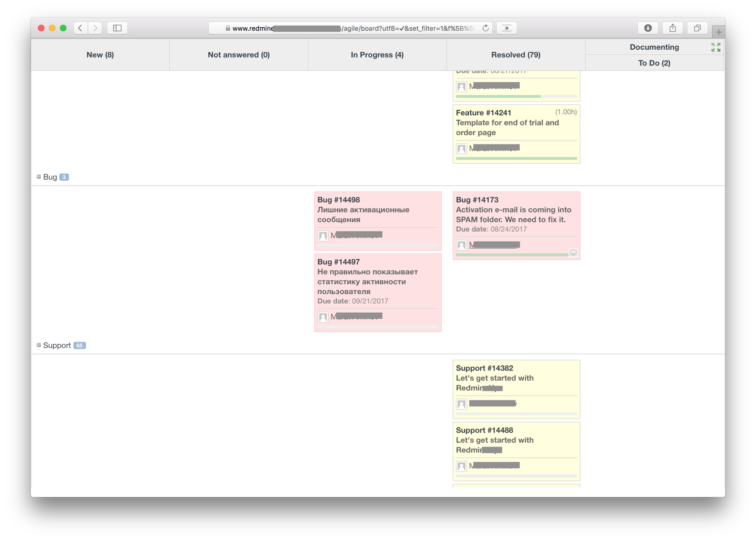The image size is (756, 541).
Task: Click the New (8) column header
Action: [x=100, y=55]
